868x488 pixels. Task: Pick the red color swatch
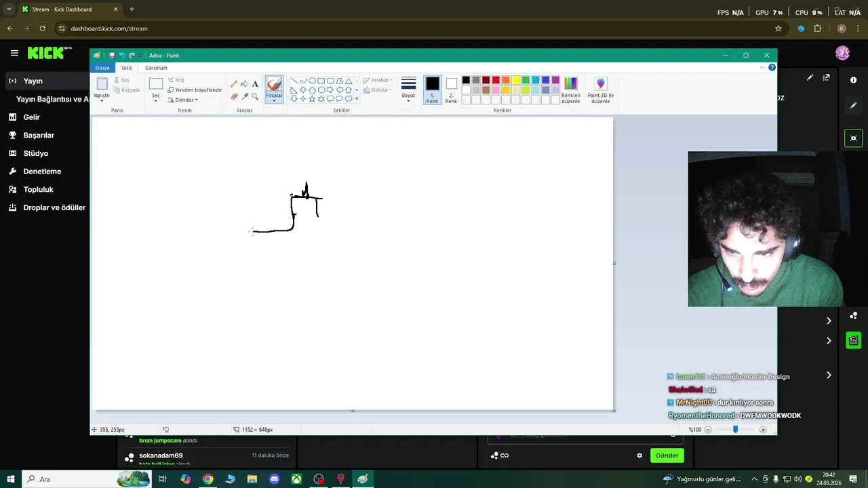click(496, 80)
